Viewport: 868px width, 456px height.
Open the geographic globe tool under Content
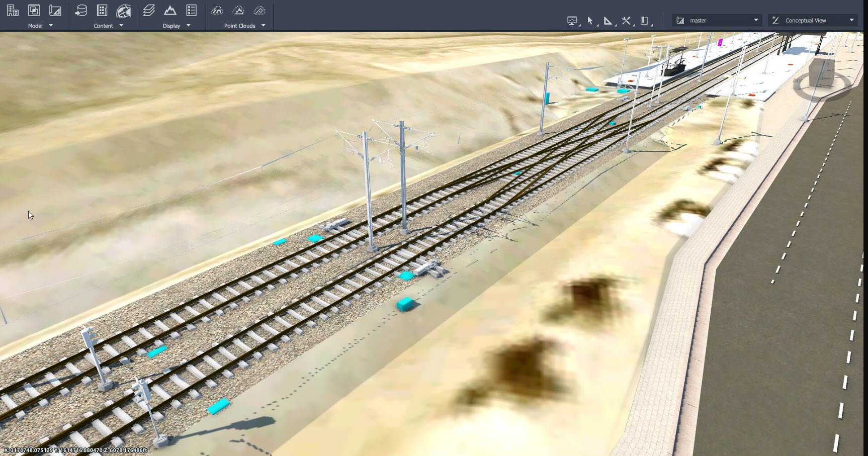(x=124, y=10)
